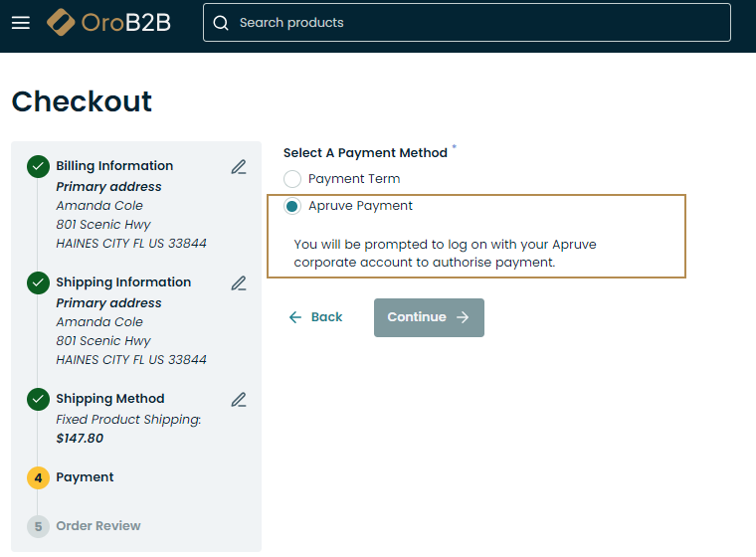Open the Order Review step
The height and width of the screenshot is (557, 756).
[98, 525]
